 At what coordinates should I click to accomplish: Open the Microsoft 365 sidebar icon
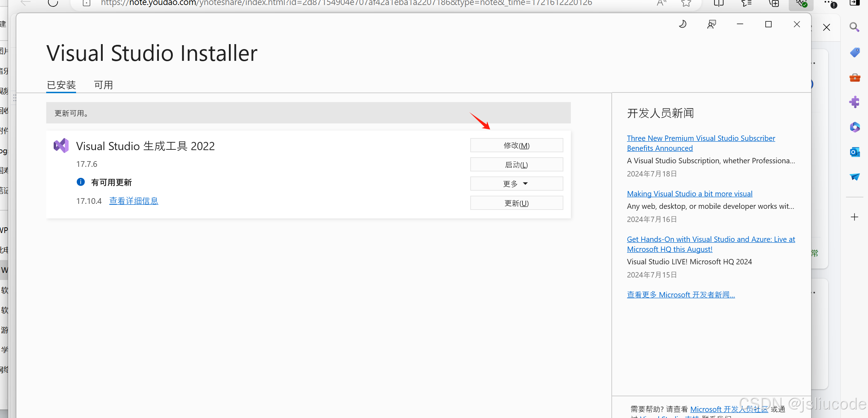click(854, 127)
